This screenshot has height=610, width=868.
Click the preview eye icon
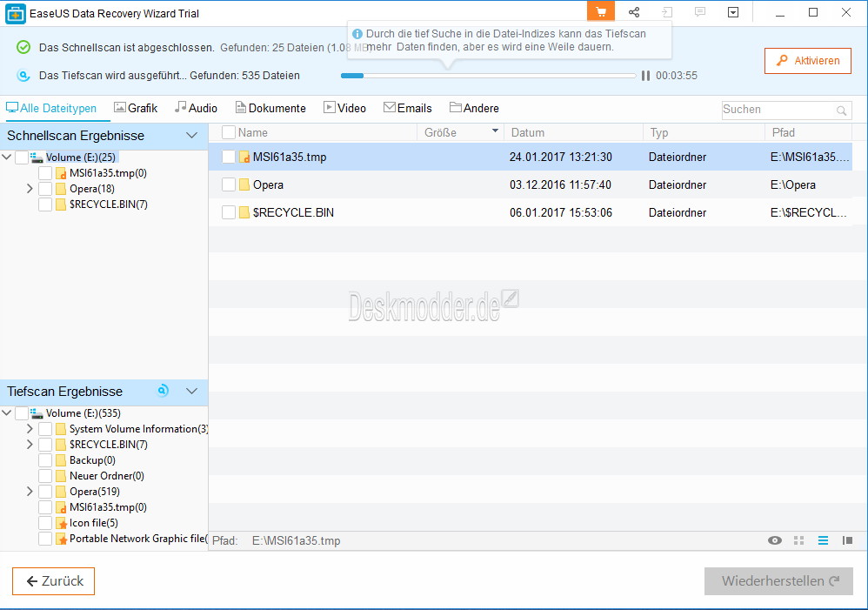point(775,540)
